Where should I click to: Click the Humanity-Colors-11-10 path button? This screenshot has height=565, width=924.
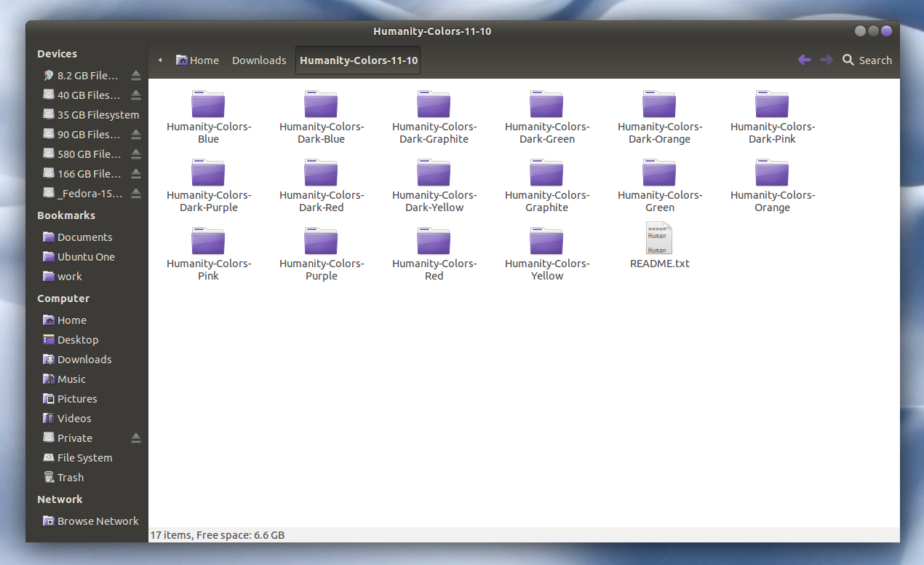pyautogui.click(x=358, y=60)
